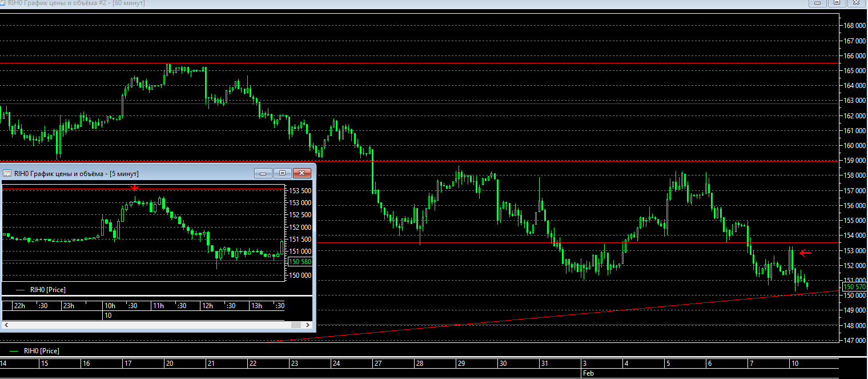The width and height of the screenshot is (868, 379).
Task: Click date 20 on 60-minute time axis
Action: (x=169, y=364)
